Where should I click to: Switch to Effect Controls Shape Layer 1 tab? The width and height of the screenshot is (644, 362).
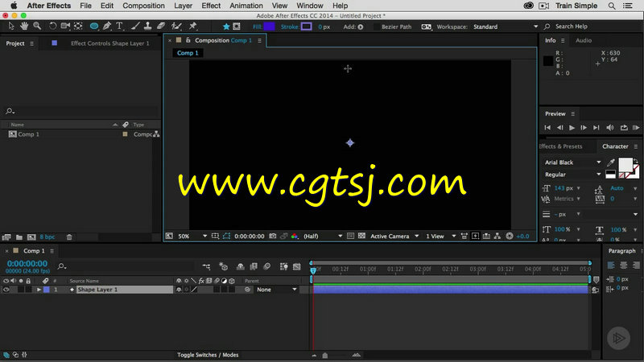coord(110,43)
